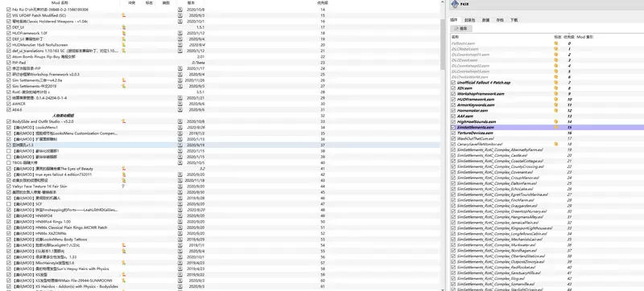The width and height of the screenshot is (644, 291).
Task: Click the conflict icon for HUDFramework 1.0f
Action: [x=124, y=33]
